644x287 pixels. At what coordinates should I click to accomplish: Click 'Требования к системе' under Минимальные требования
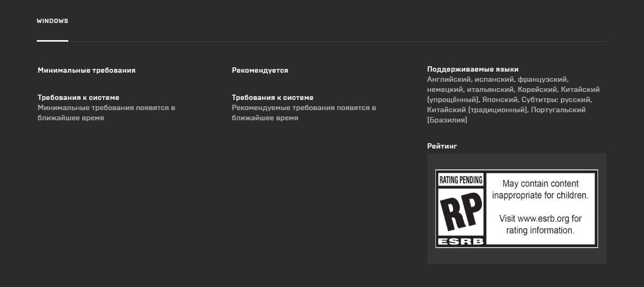click(x=78, y=97)
